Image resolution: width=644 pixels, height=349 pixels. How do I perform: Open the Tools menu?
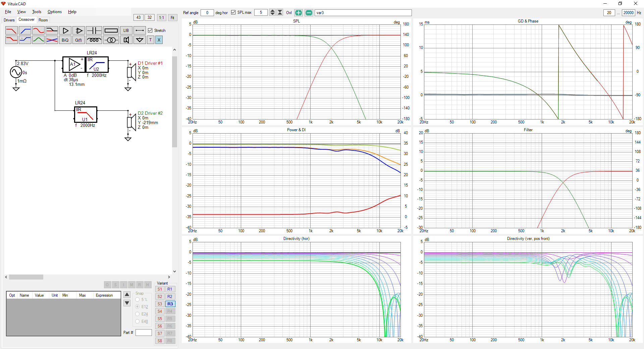pos(37,12)
